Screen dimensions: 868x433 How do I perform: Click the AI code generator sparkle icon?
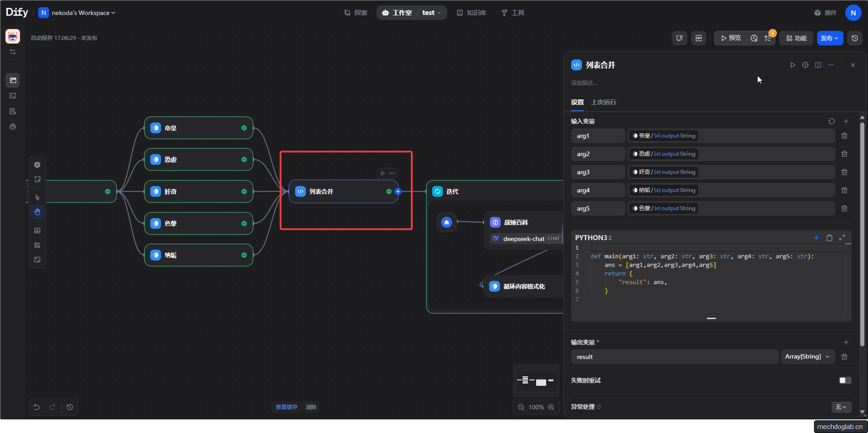point(816,238)
